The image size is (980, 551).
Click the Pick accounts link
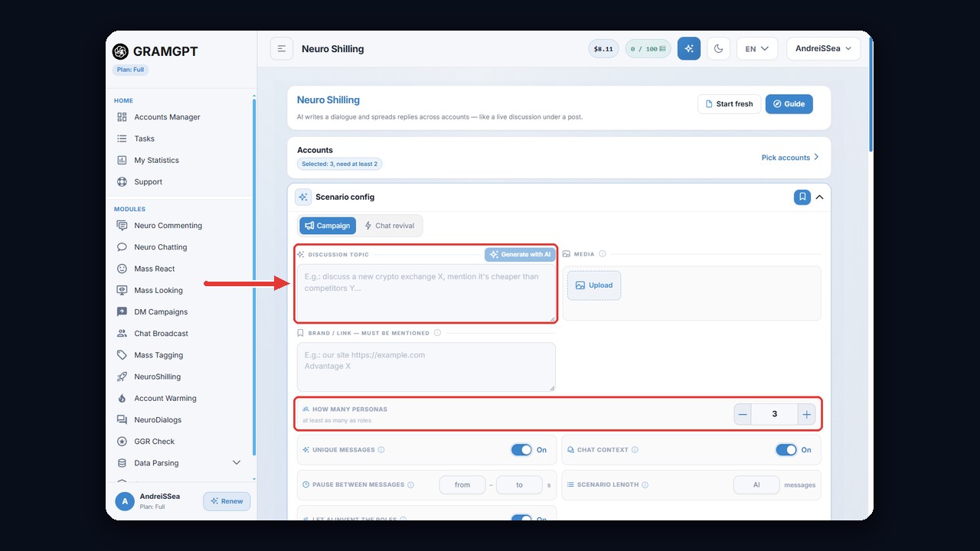790,158
